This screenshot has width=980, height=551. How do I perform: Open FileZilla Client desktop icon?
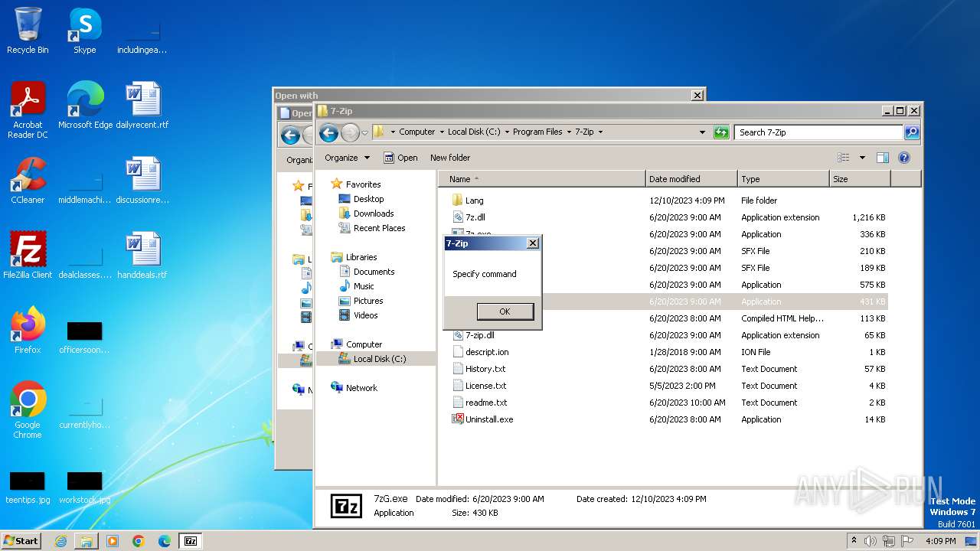(x=28, y=255)
